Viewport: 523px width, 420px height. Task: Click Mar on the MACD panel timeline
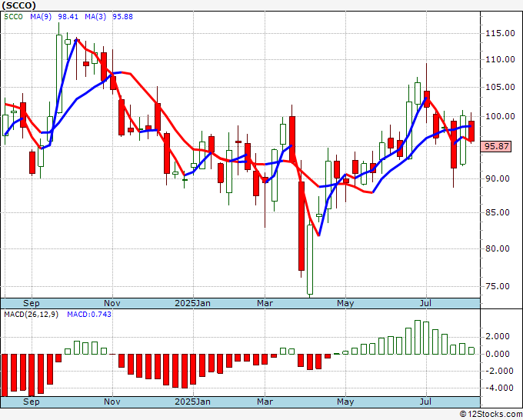tap(265, 402)
